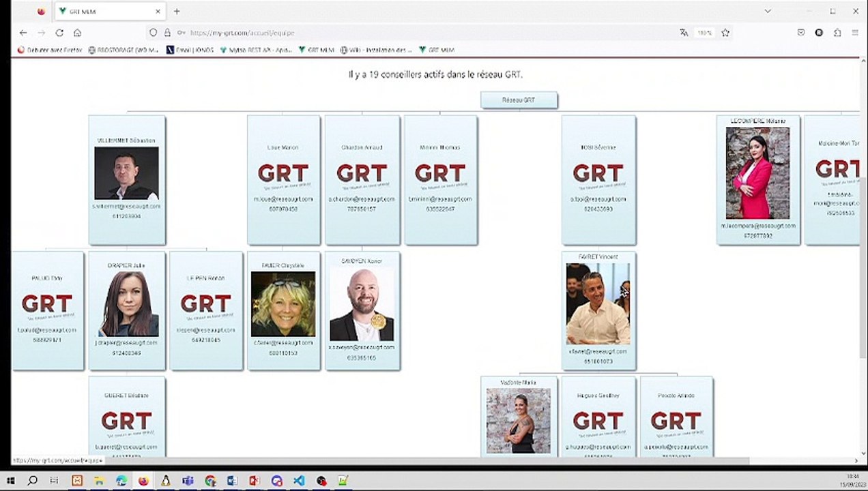The width and height of the screenshot is (868, 491).
Task: Open Microsoft Word from the taskbar
Action: point(231,481)
